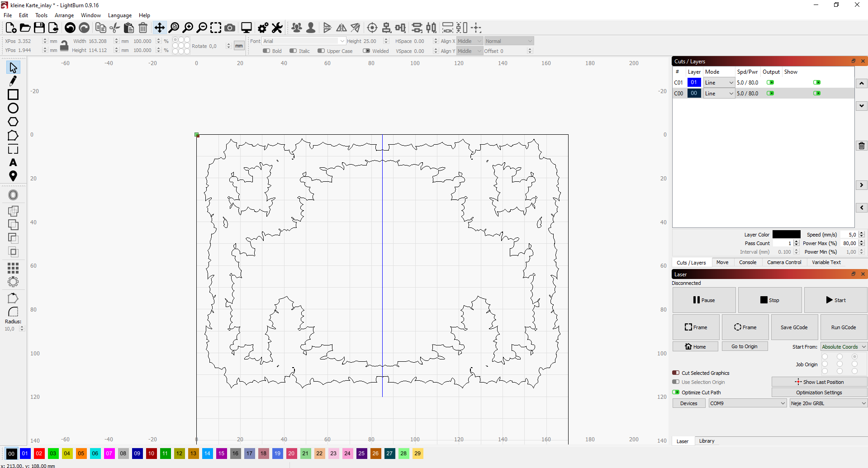
Task: Open the grid Array tool
Action: click(x=13, y=269)
